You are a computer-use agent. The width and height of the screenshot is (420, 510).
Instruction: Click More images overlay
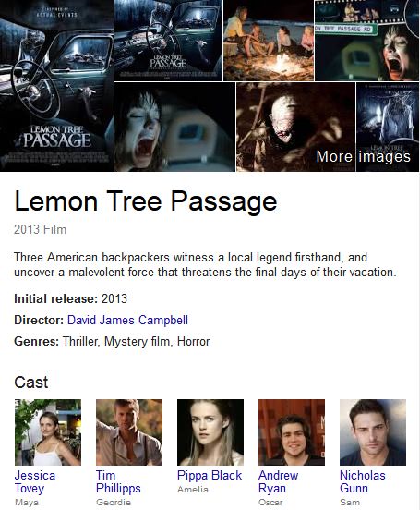pos(364,156)
